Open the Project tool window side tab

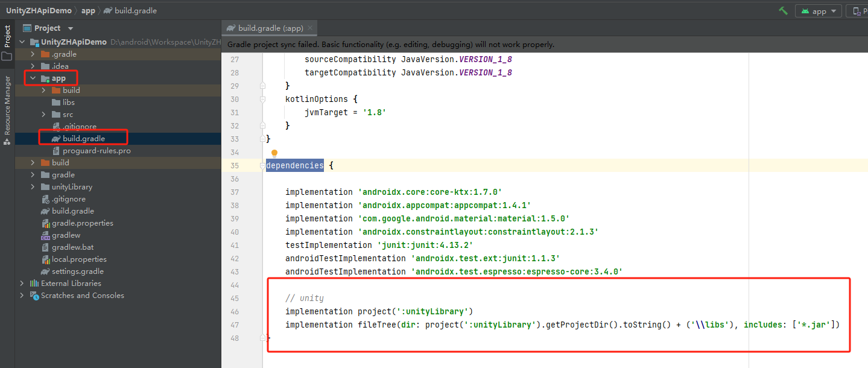click(7, 42)
